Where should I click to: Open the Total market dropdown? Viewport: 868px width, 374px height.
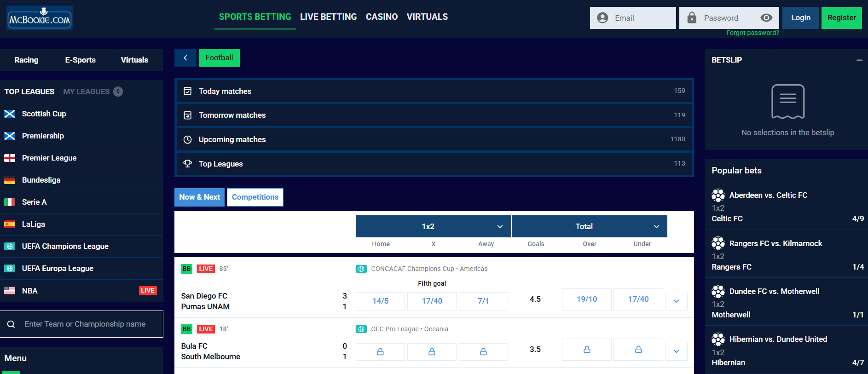(x=590, y=226)
